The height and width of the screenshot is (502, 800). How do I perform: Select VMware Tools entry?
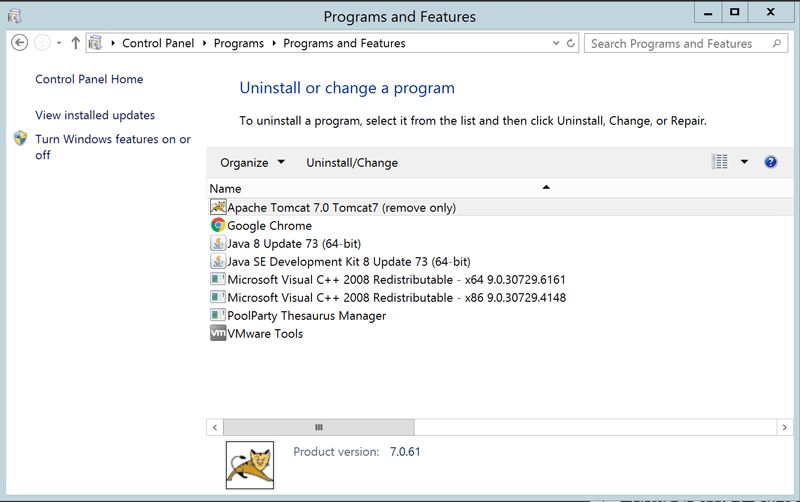click(x=265, y=333)
